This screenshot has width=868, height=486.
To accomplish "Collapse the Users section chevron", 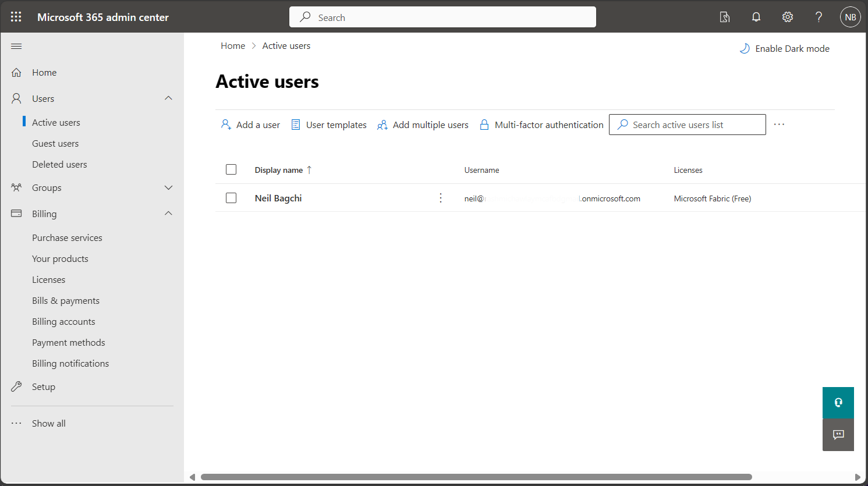I will (x=169, y=98).
